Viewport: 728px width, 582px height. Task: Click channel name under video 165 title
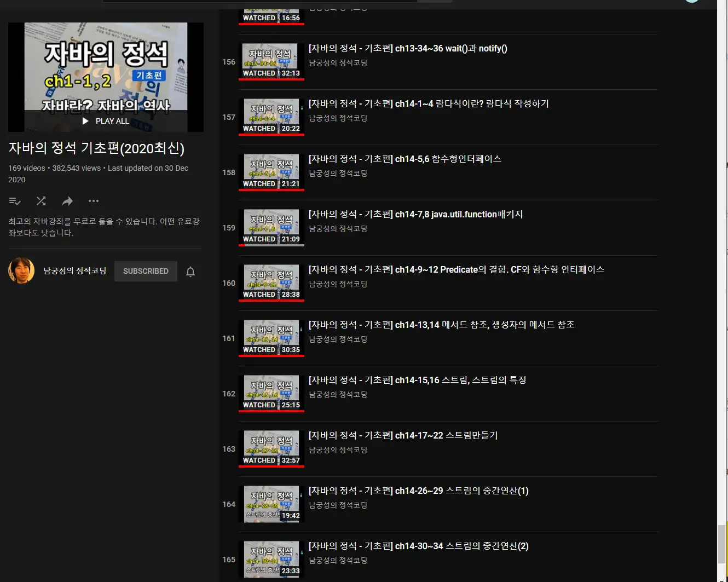click(x=338, y=561)
